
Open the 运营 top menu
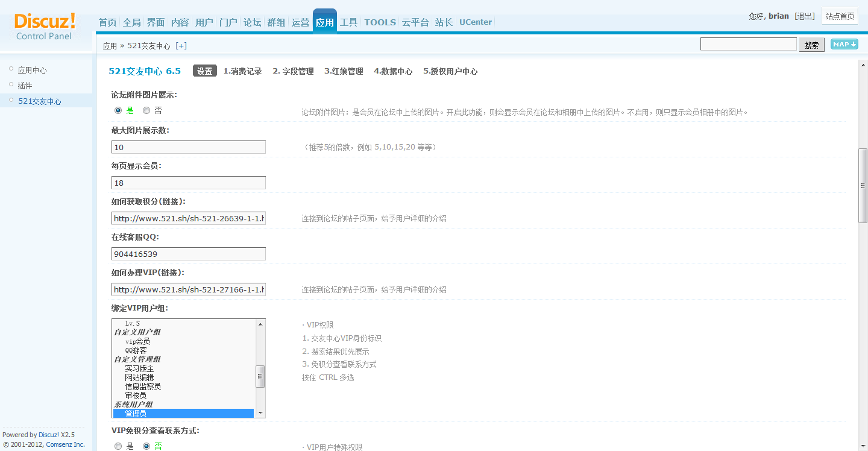(301, 22)
